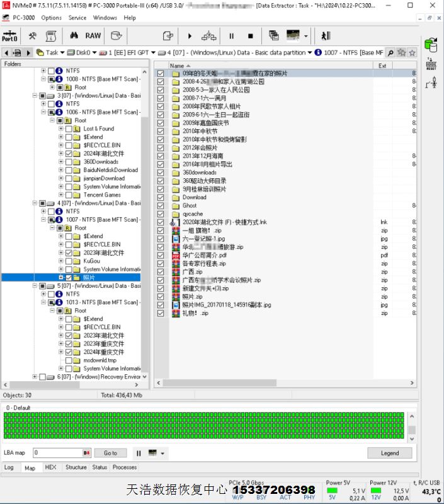Click the Port 0 toolbar icon
444x504 pixels.
pos(10,36)
